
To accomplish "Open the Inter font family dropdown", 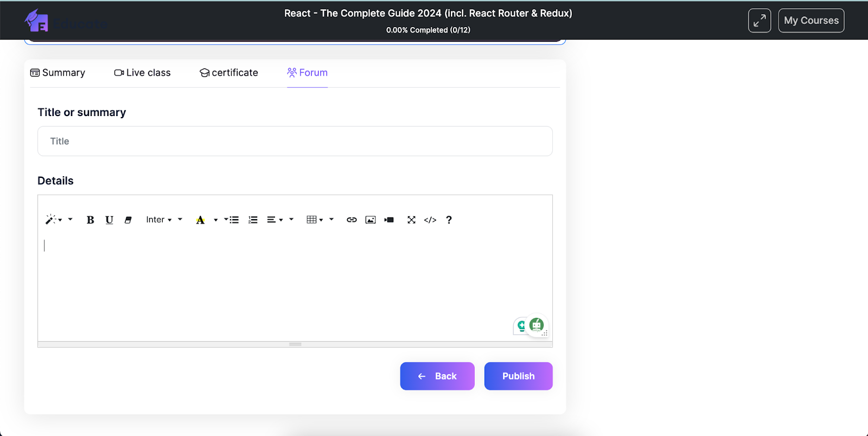I will (x=158, y=220).
